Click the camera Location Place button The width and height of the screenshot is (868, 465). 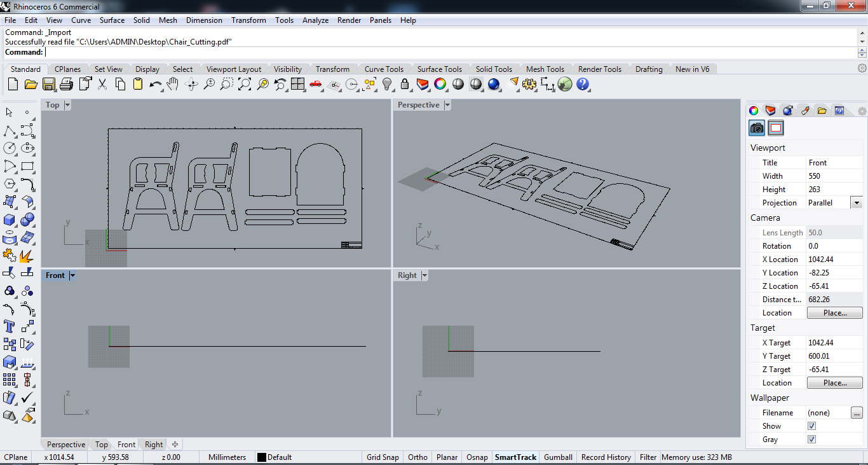[834, 313]
